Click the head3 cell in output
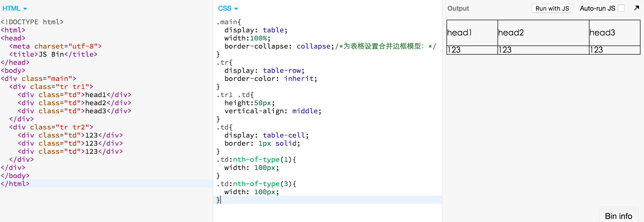This screenshot has height=222, width=644. click(x=615, y=33)
